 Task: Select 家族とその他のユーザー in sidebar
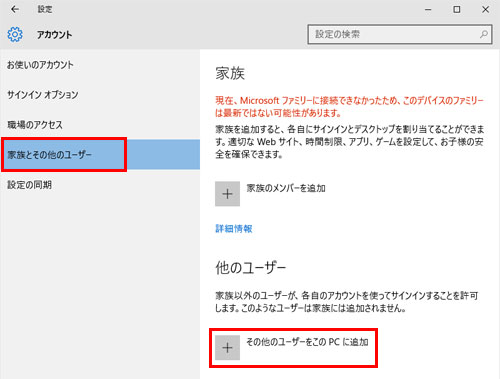[100, 155]
